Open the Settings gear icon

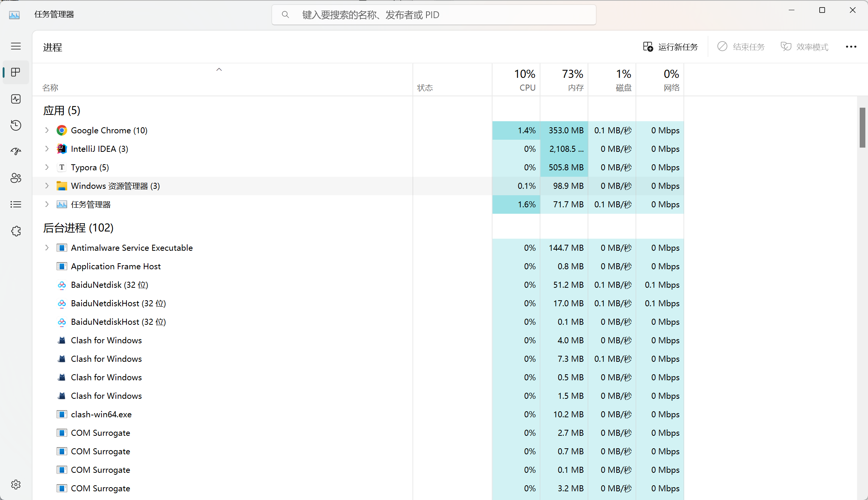coord(16,485)
